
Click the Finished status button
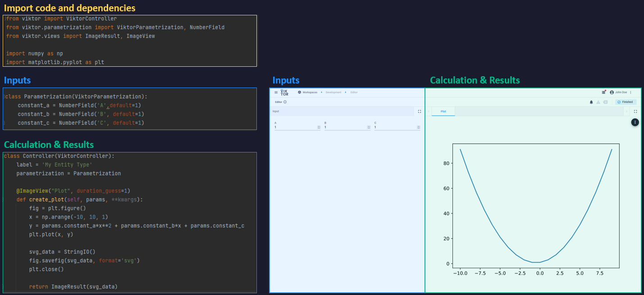[x=626, y=102]
